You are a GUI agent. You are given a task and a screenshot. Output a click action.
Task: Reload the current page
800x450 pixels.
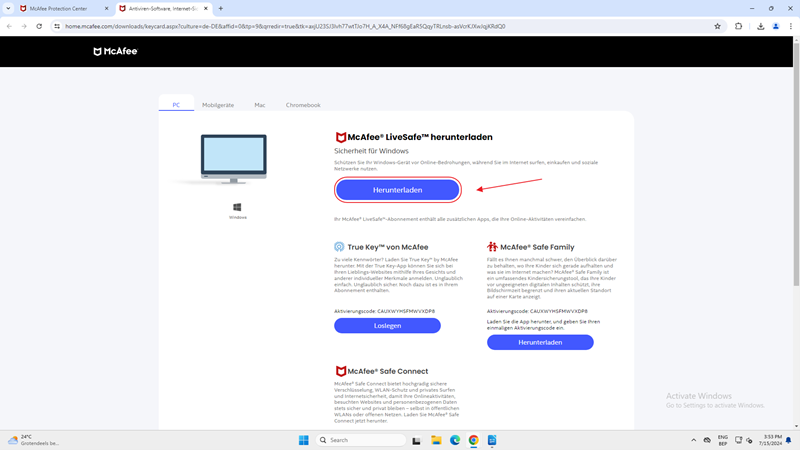pos(39,26)
